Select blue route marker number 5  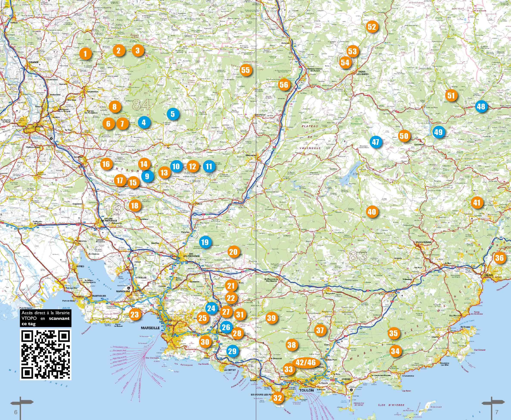click(173, 114)
